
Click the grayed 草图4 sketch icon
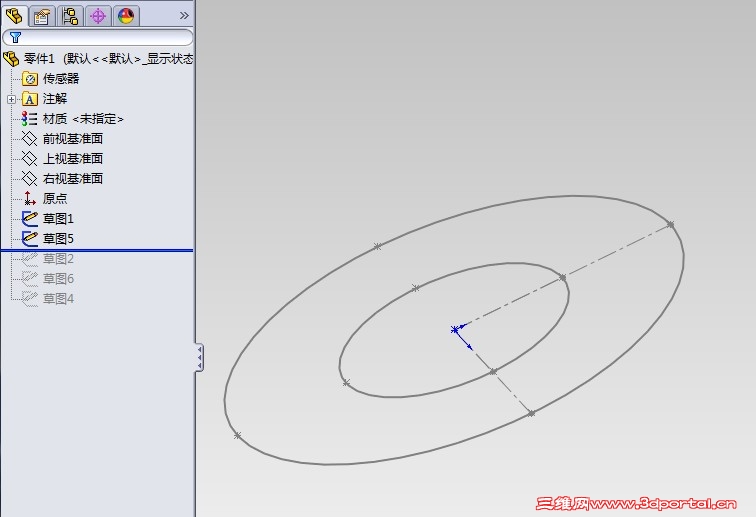coord(30,299)
